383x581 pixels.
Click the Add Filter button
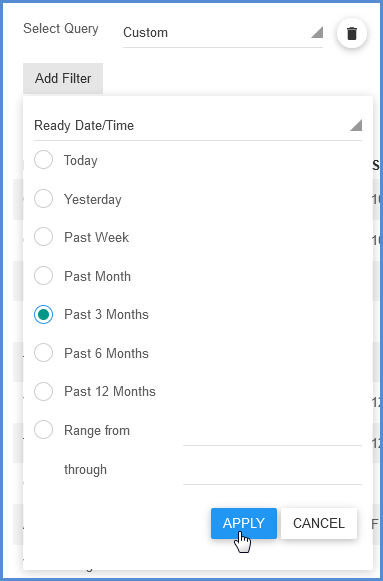[x=63, y=78]
